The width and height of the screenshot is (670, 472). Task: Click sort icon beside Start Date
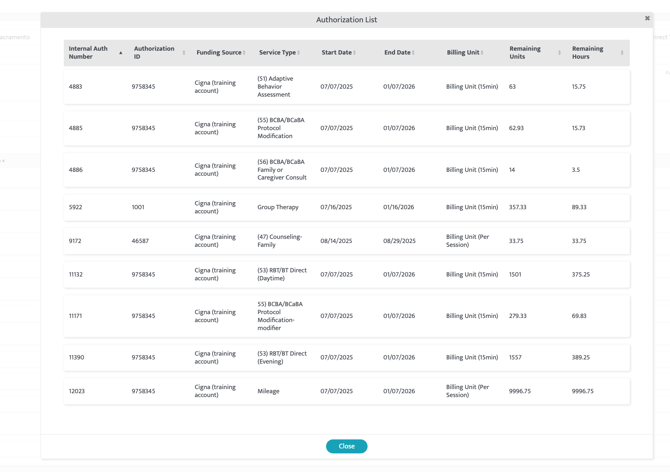coord(355,53)
